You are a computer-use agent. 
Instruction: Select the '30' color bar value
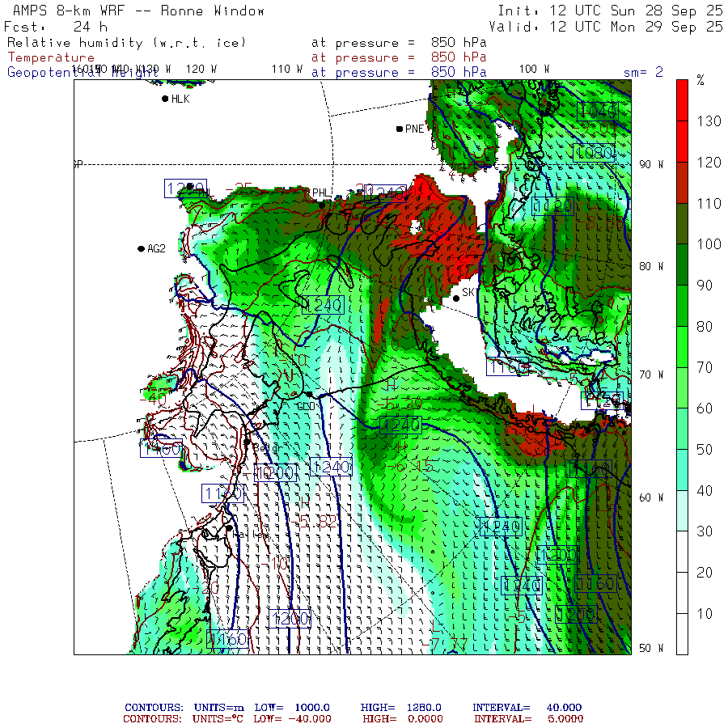tap(705, 531)
